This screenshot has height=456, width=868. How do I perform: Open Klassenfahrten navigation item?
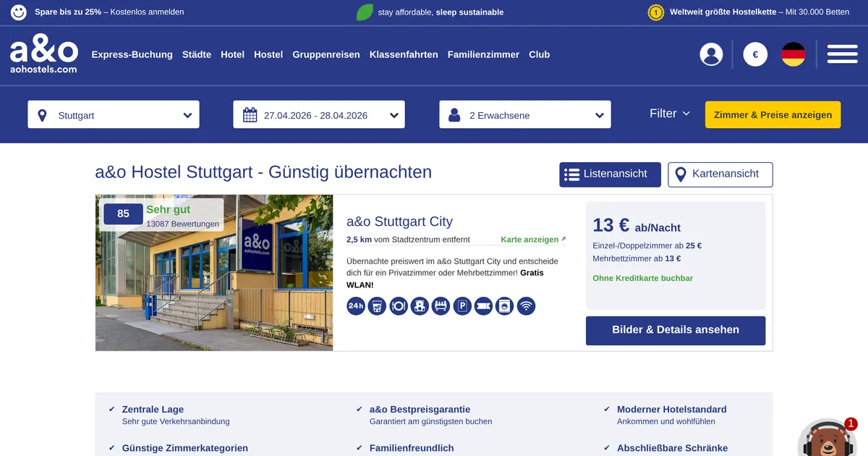[404, 54]
